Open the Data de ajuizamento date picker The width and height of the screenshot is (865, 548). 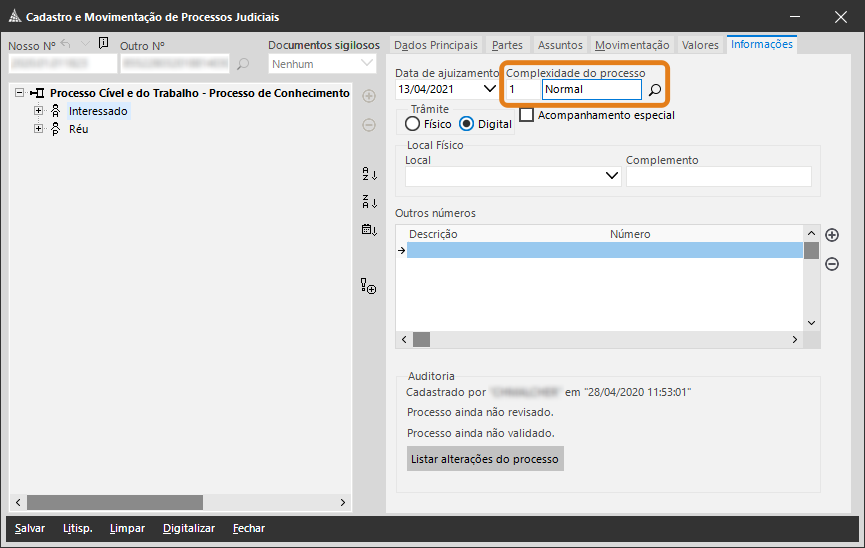pos(490,89)
